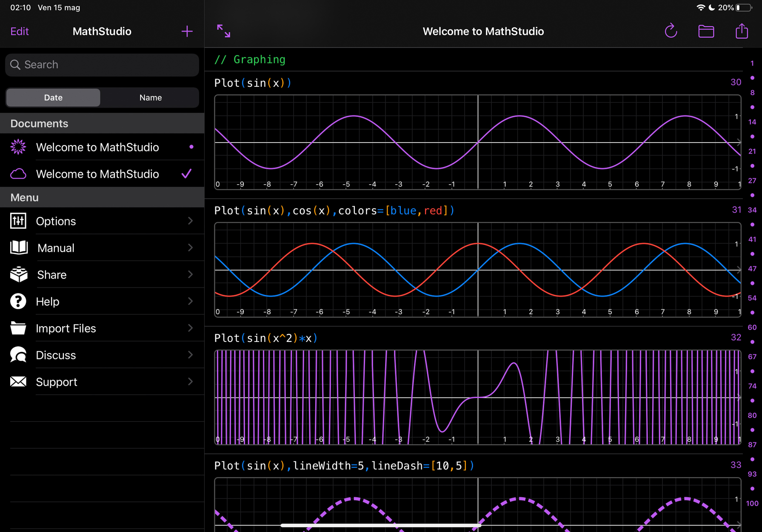Open the Support menu entry
The image size is (762, 532).
(102, 382)
